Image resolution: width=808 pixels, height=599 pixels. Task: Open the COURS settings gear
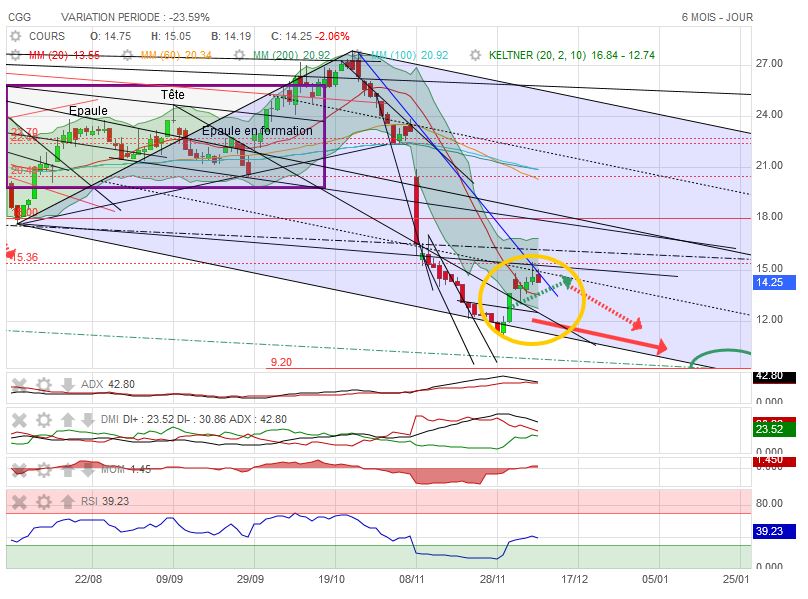[15, 36]
